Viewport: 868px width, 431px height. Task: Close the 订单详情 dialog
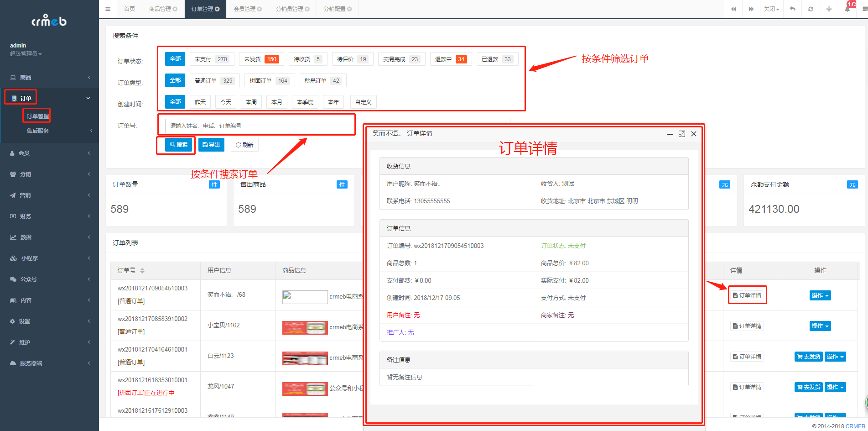[693, 134]
